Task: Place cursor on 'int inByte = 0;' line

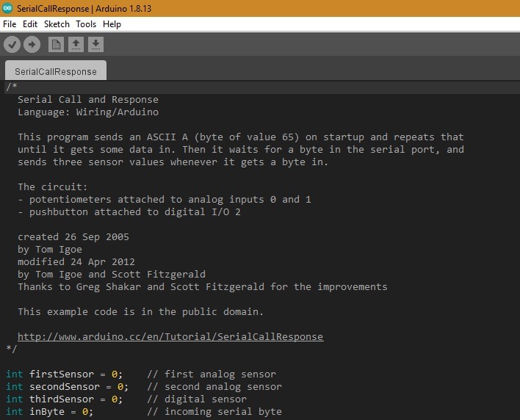Action: (x=50, y=412)
